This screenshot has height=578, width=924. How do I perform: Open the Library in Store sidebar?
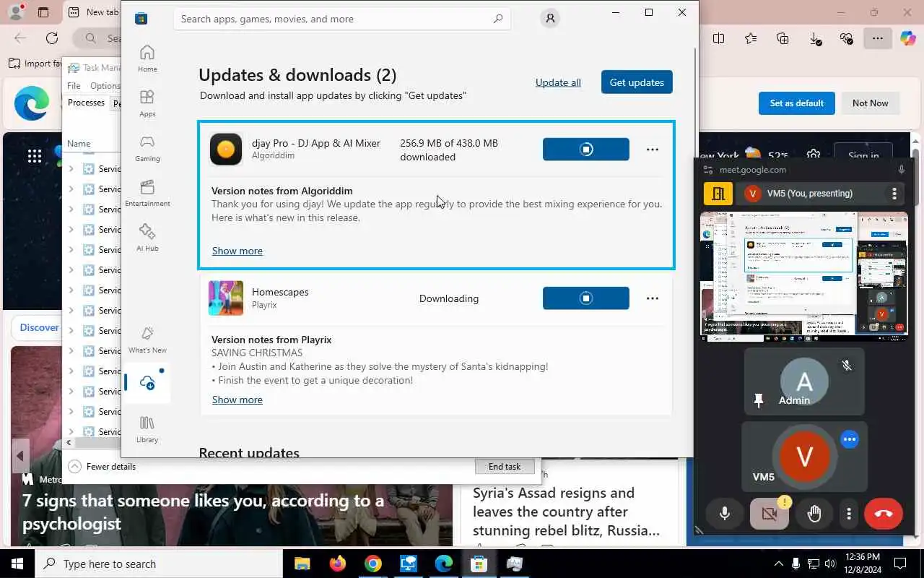point(147,429)
